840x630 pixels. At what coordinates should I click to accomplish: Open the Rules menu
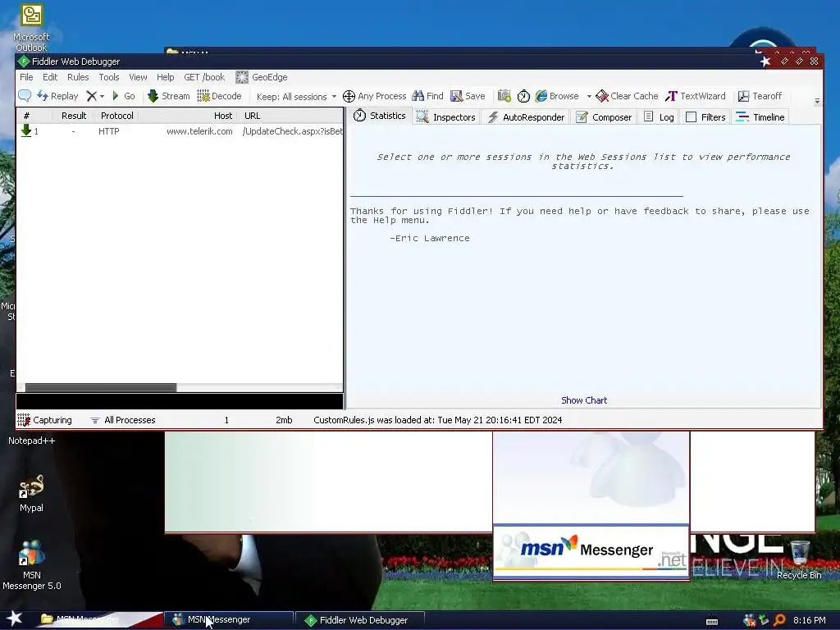[78, 77]
